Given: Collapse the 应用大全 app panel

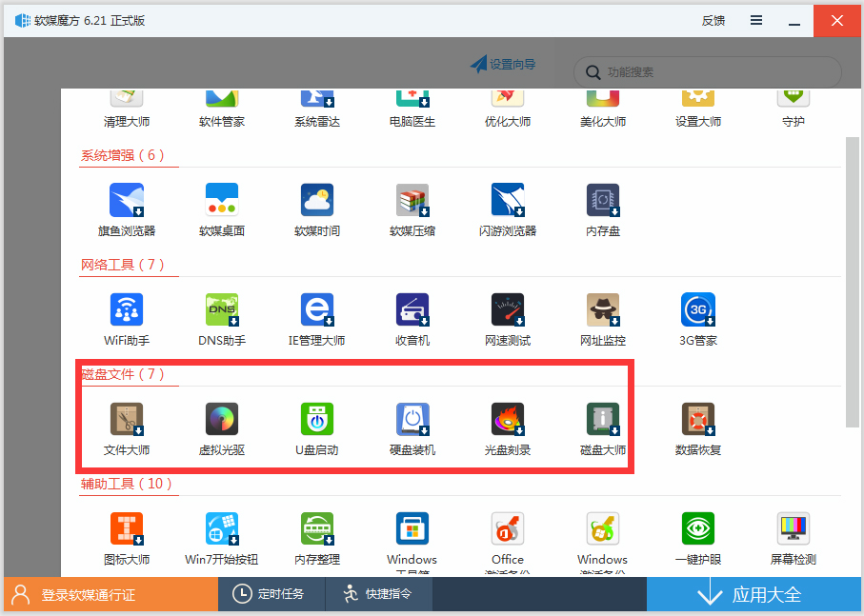Looking at the screenshot, I should [753, 594].
